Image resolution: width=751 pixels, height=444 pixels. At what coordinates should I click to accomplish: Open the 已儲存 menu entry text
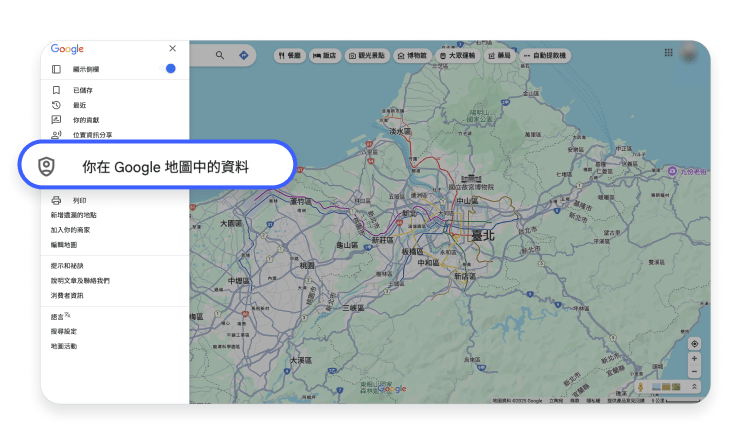[x=83, y=90]
